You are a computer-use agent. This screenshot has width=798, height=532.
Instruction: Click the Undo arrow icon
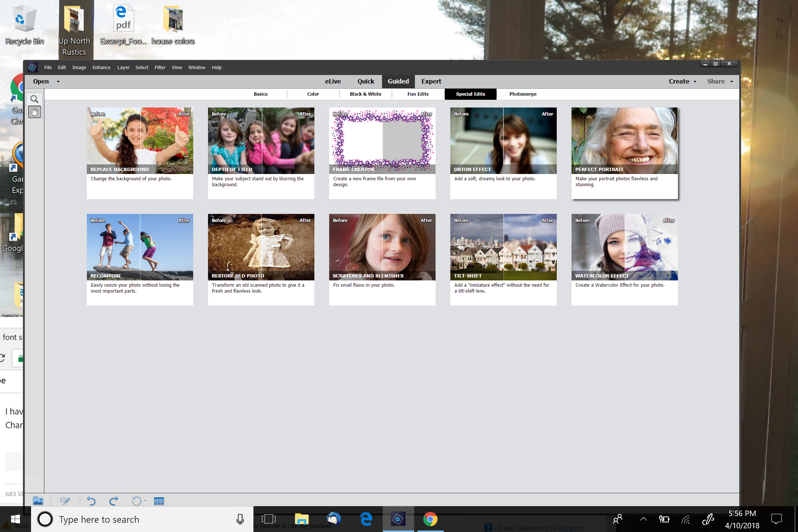point(91,501)
